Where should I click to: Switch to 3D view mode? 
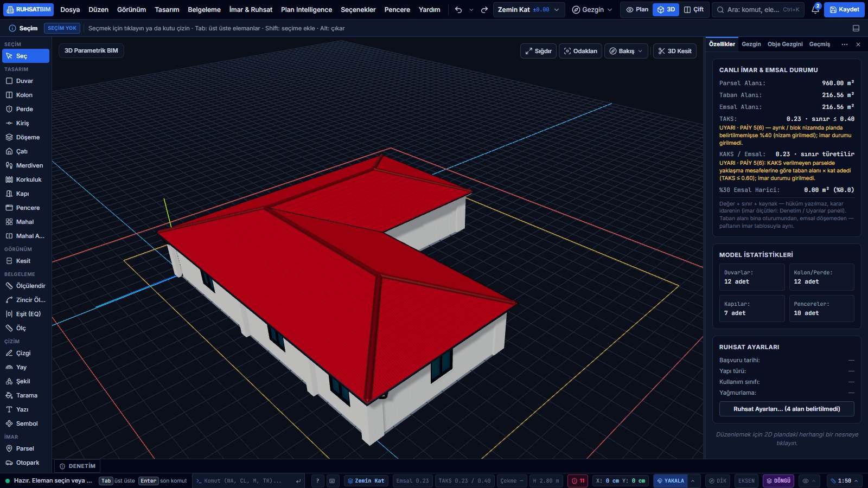click(x=666, y=10)
